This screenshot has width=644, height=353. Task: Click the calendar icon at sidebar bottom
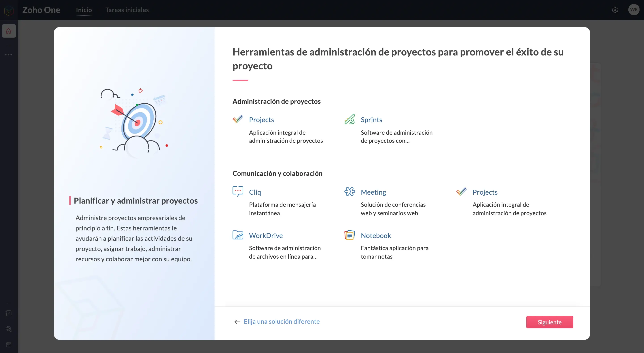point(9,345)
